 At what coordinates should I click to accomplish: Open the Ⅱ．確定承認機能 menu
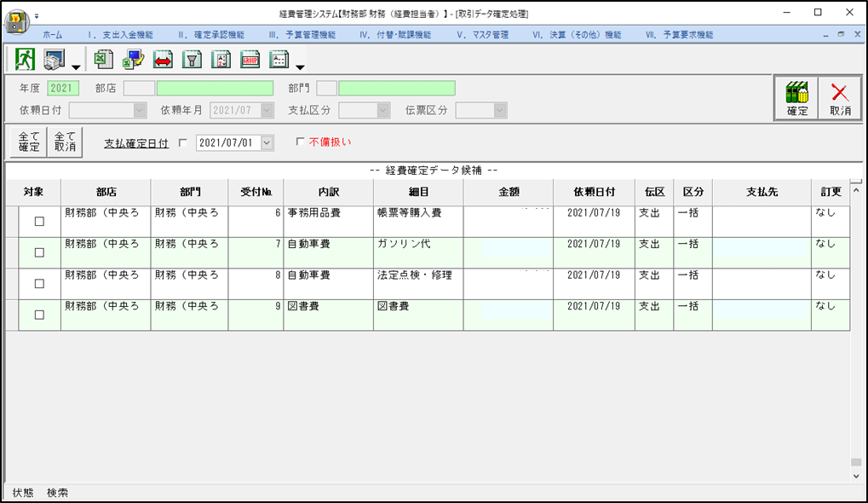(x=211, y=34)
